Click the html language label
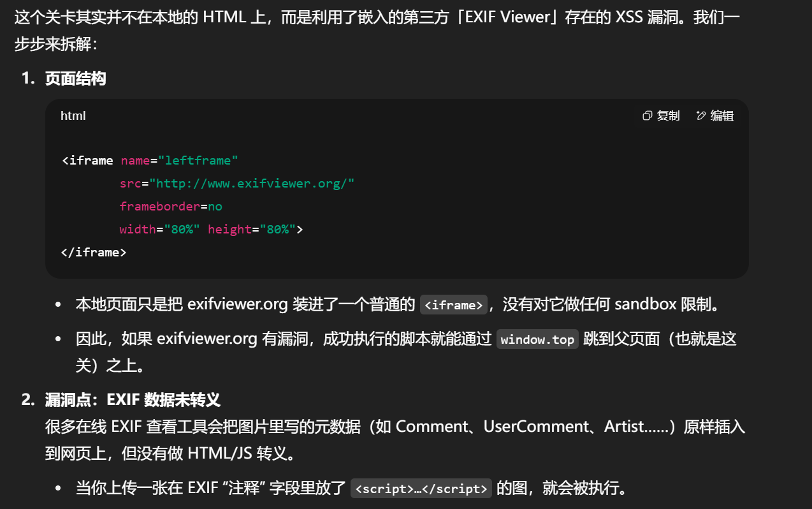Screen dimensions: 812x509 [73, 115]
